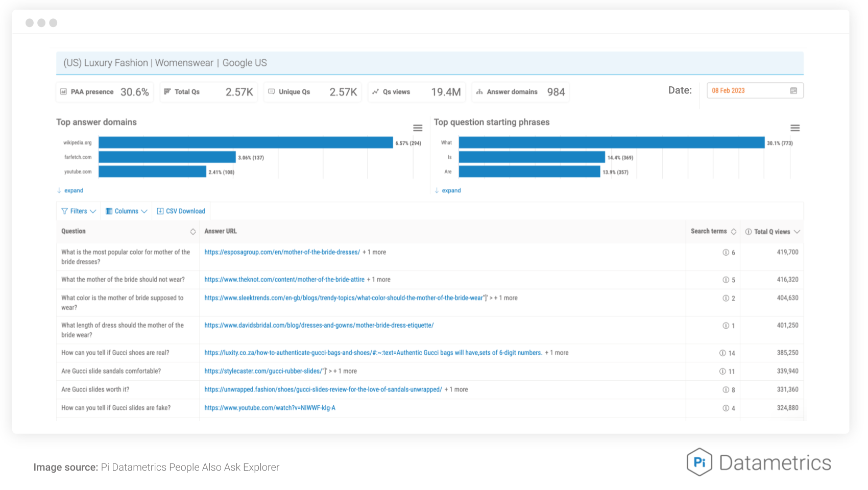Open the Columns dropdown
Image resolution: width=868 pixels, height=490 pixels.
tap(127, 211)
